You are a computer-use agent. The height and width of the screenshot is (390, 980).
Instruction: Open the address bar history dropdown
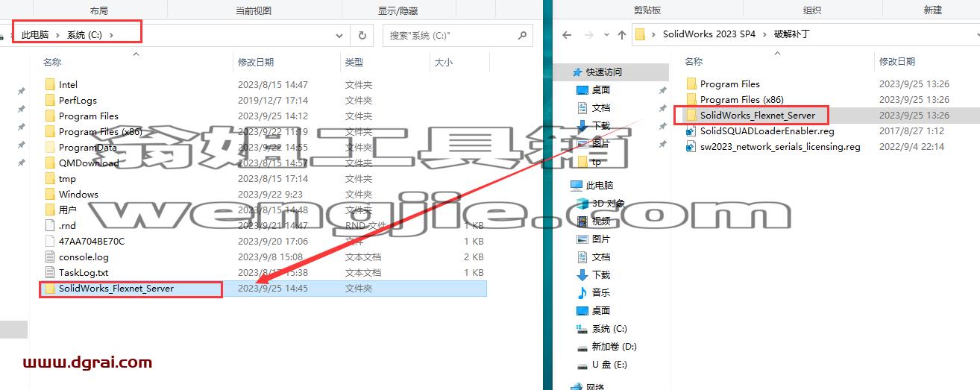339,35
